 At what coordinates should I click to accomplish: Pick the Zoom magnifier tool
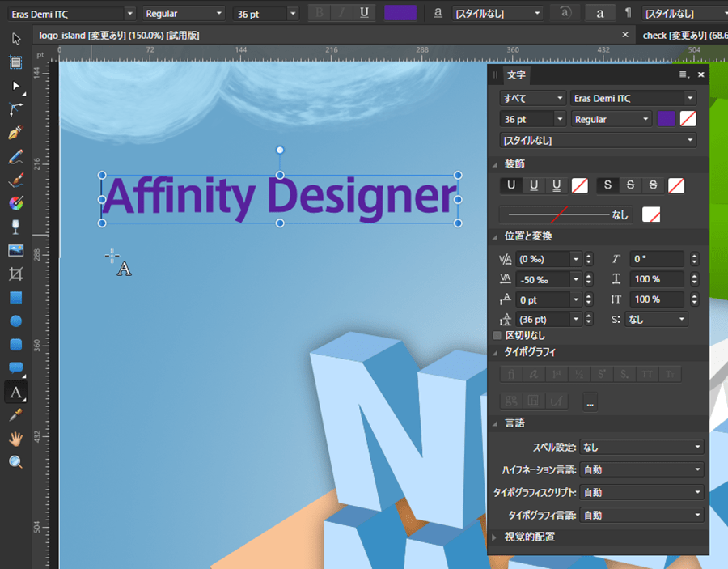point(15,462)
